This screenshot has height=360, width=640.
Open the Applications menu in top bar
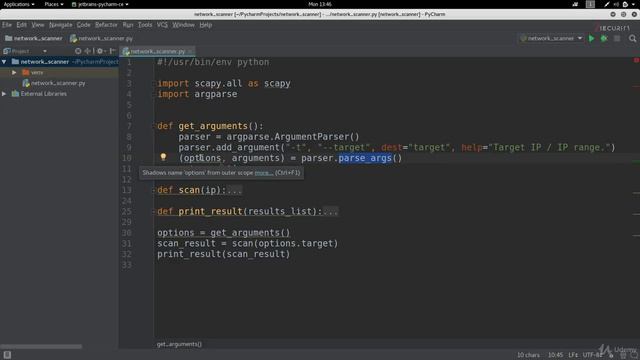(19, 4)
